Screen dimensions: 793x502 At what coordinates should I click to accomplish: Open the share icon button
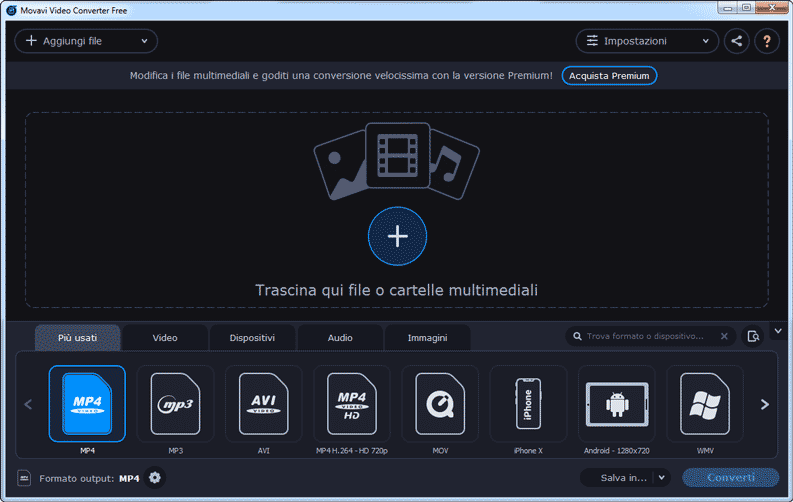(736, 41)
